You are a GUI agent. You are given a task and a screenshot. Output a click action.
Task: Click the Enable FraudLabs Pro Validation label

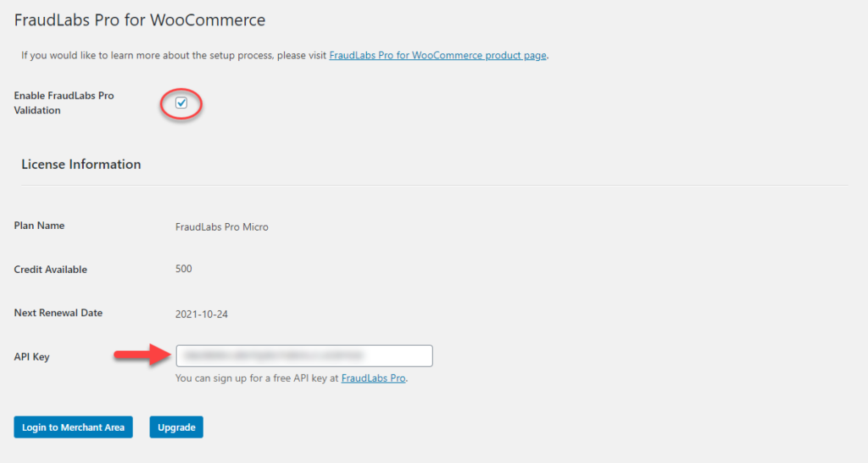coord(64,103)
